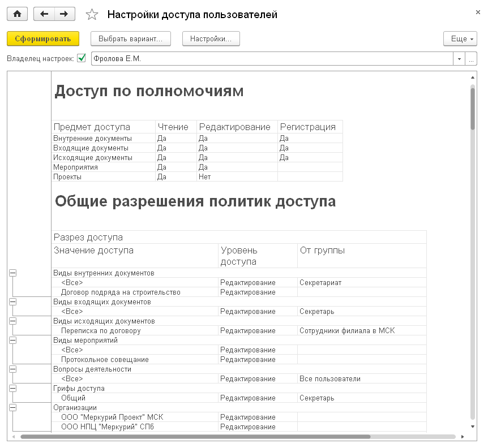Click the owner field with Фролова Е.М.
This screenshot has height=448, width=488.
point(272,58)
